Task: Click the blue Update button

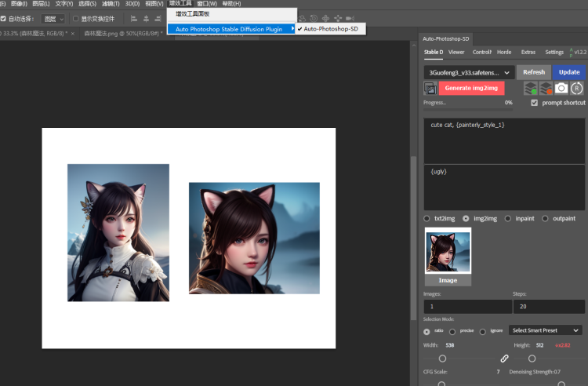Action: [569, 72]
